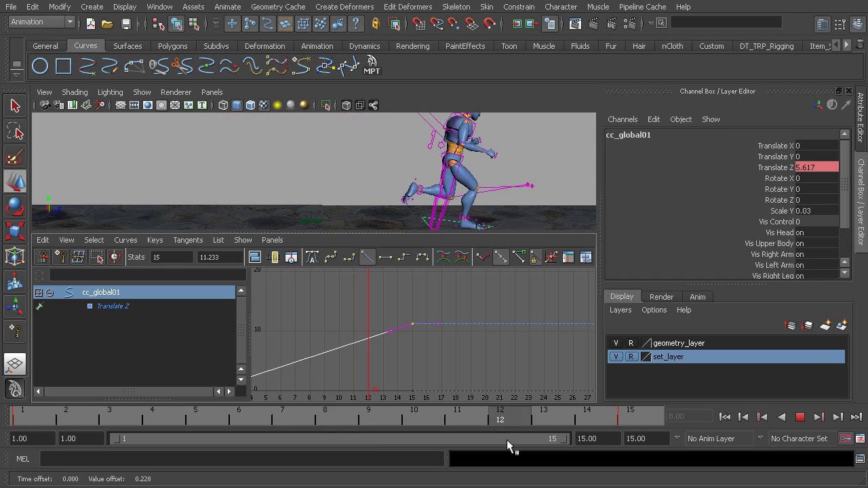This screenshot has width=868, height=488.
Task: Create new layer from selected objects icon
Action: pyautogui.click(x=842, y=326)
